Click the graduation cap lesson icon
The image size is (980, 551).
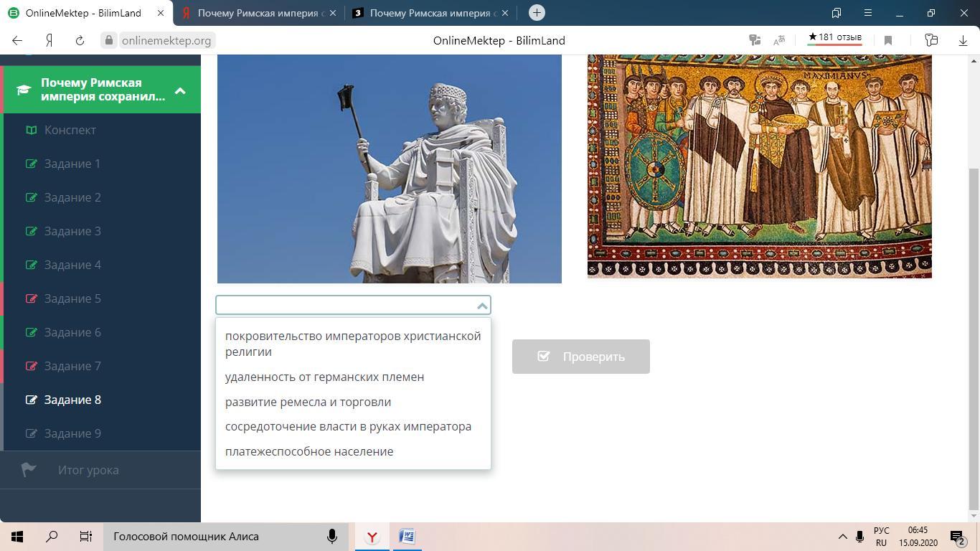pyautogui.click(x=24, y=90)
